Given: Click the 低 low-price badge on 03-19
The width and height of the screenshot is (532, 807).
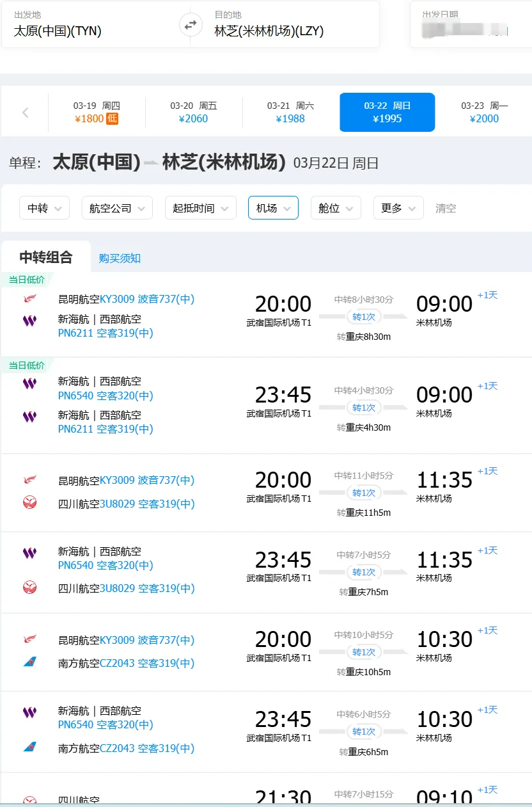Looking at the screenshot, I should coord(112,118).
